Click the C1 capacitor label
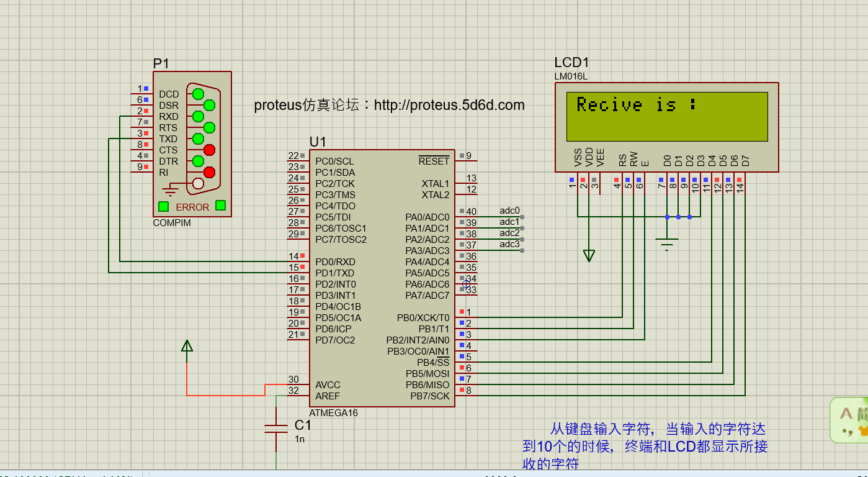868x477 pixels. pos(303,425)
